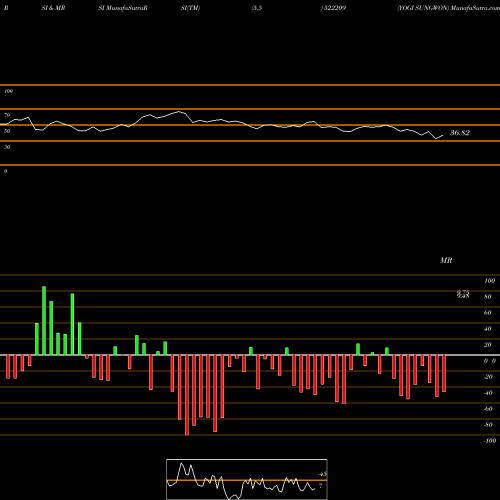Click the SI(TM) header label
This screenshot has height=500, width=500.
(190, 8)
